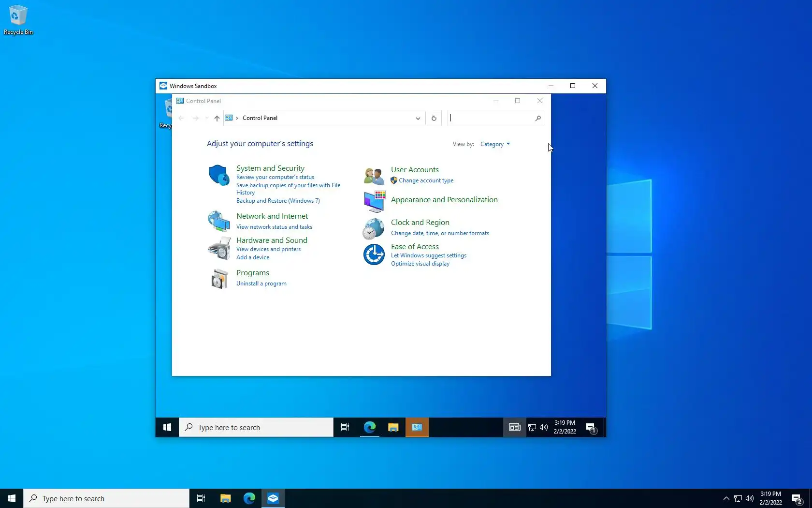This screenshot has width=812, height=508.
Task: Open Clock and Region category link
Action: coord(420,223)
